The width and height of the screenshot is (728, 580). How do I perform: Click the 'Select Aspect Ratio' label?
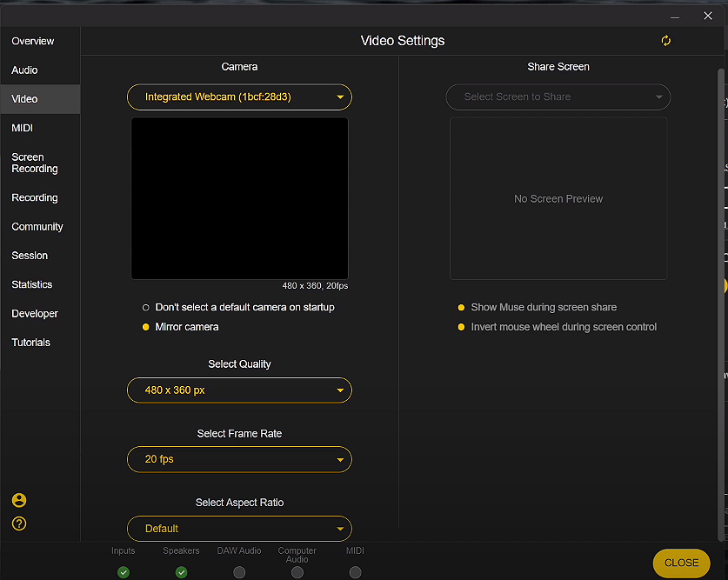click(x=239, y=503)
